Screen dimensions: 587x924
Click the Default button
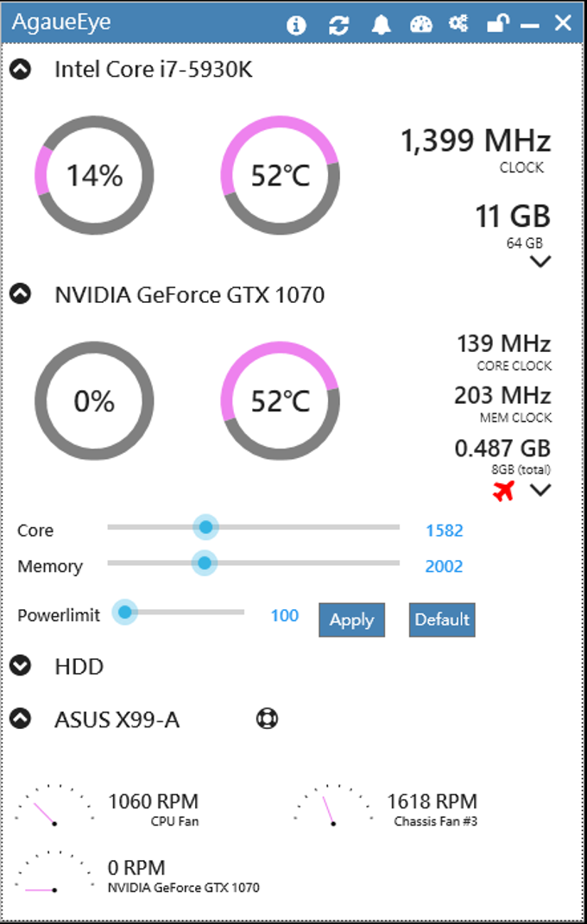442,620
